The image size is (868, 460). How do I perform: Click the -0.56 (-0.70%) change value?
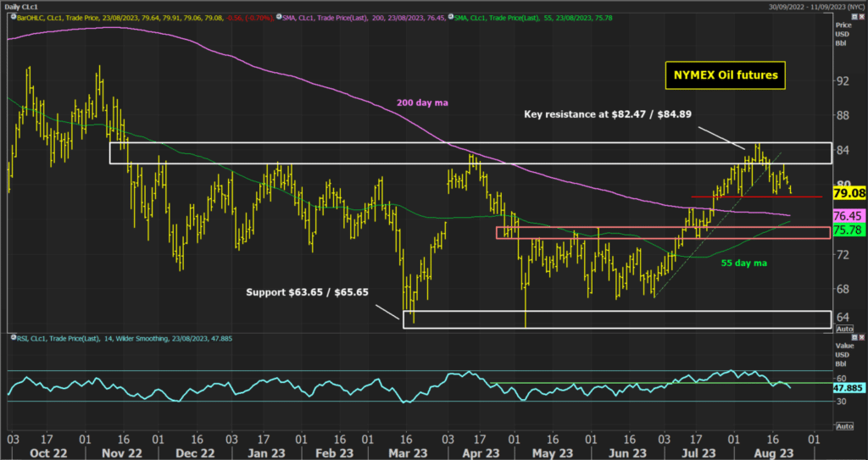[249, 18]
